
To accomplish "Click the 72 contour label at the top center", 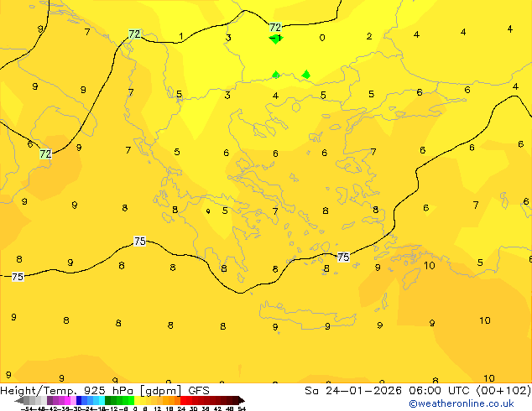I will click(x=275, y=27).
